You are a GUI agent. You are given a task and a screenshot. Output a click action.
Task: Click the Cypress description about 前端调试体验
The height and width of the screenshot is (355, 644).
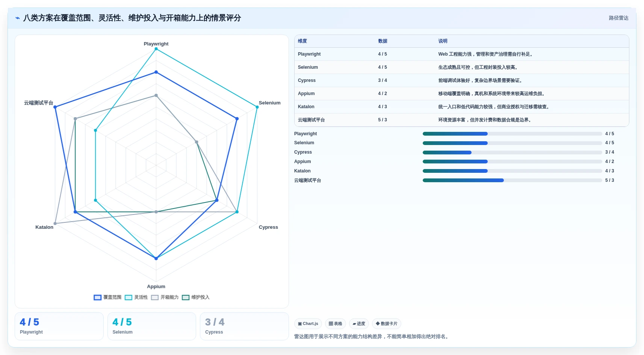click(x=481, y=80)
